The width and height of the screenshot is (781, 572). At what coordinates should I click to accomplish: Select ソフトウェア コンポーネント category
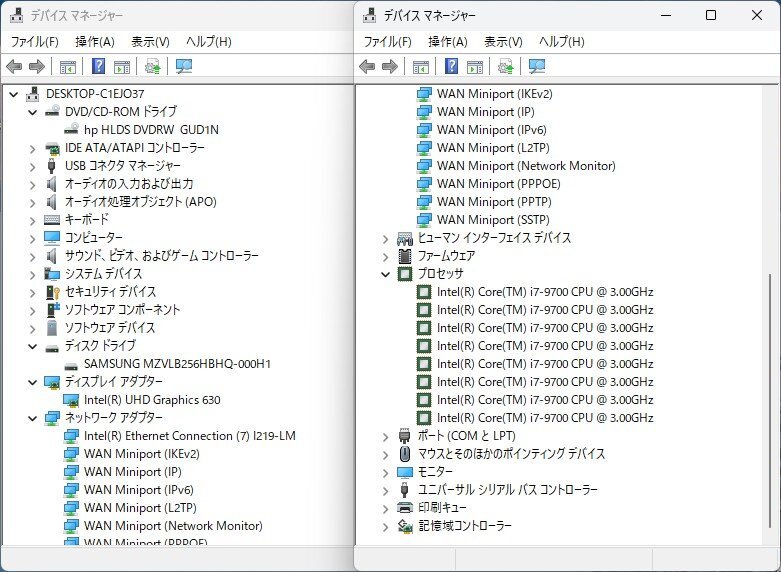point(122,310)
